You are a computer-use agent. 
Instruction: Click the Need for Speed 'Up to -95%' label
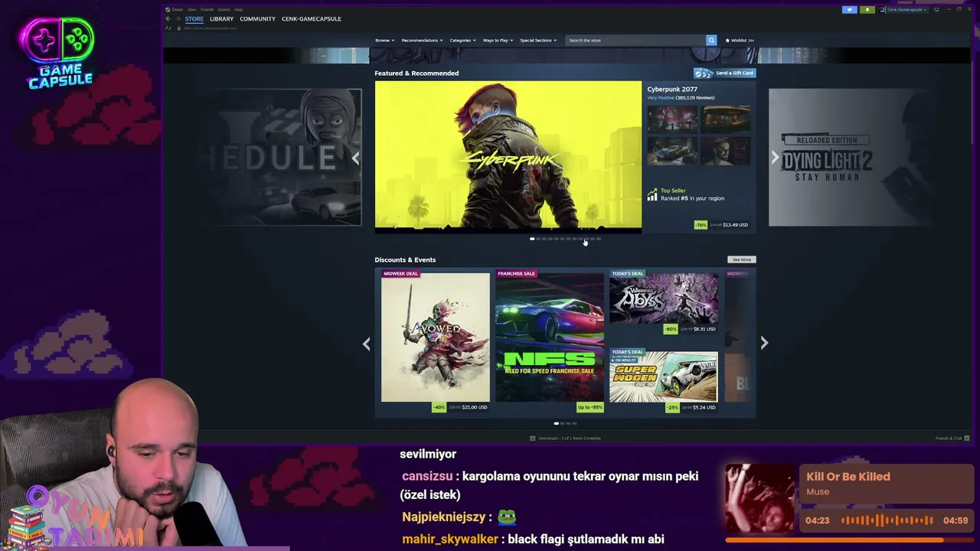(x=590, y=407)
